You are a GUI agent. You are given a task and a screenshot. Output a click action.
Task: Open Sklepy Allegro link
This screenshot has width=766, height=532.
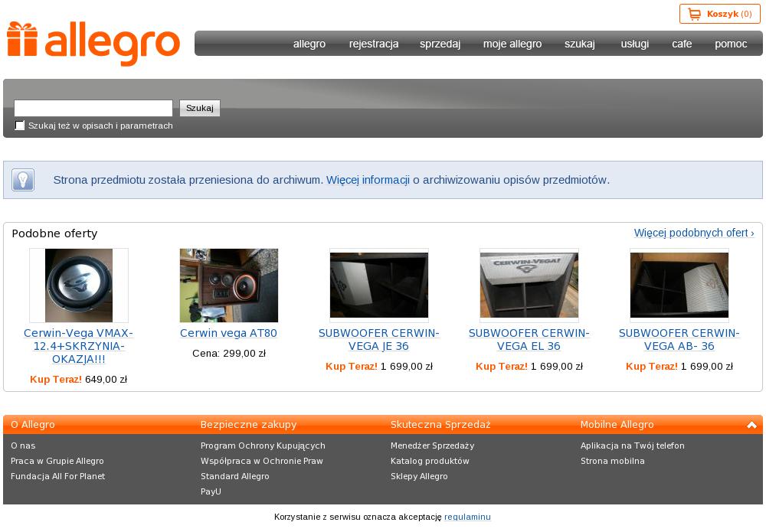coord(419,476)
